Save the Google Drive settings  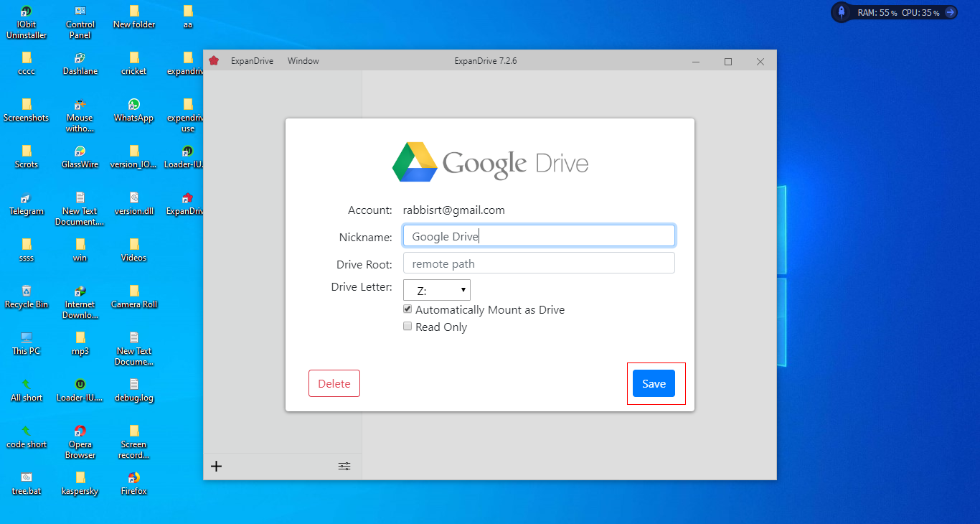click(654, 383)
